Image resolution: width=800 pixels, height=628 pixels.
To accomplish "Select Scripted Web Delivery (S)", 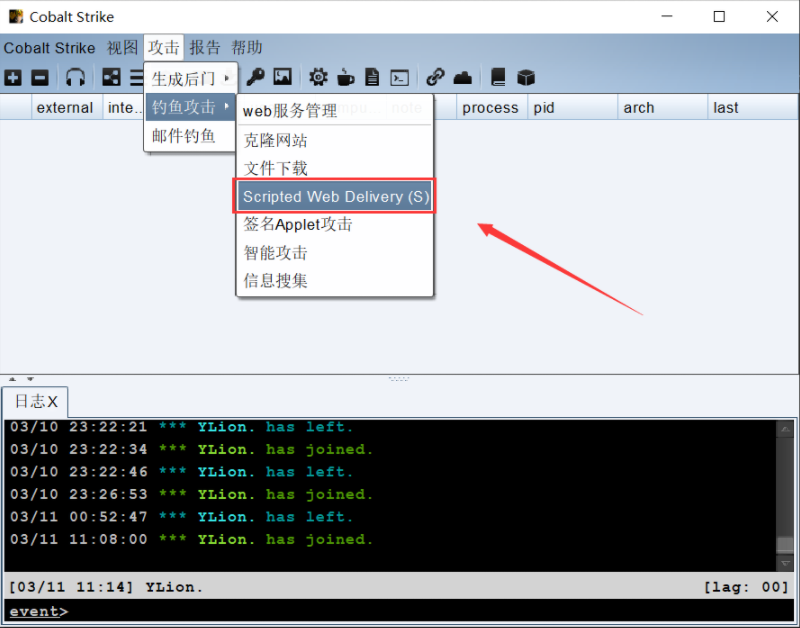I will [335, 196].
